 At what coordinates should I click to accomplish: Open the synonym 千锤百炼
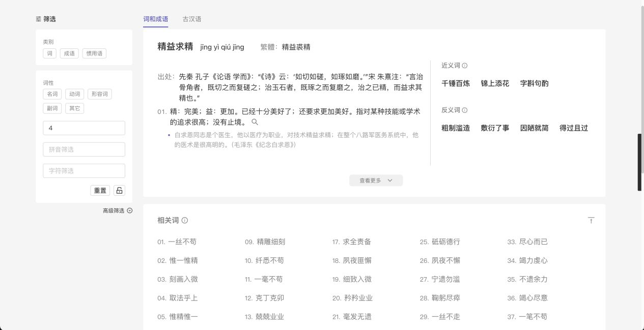point(456,83)
